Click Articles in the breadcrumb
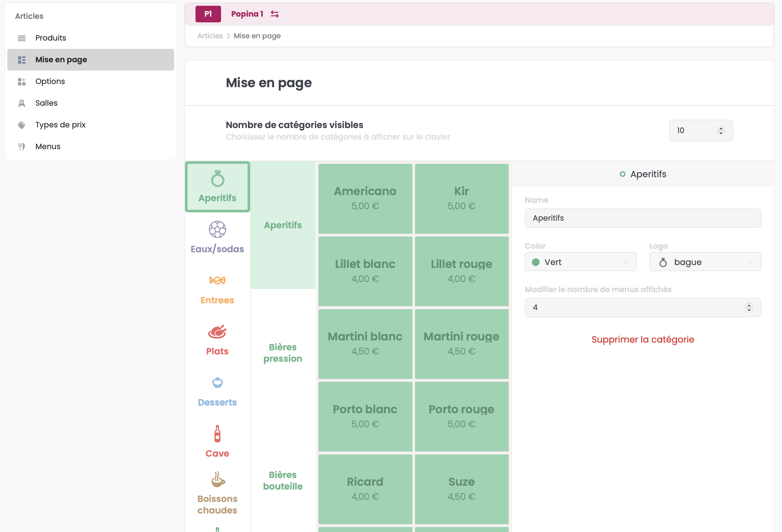 coord(210,36)
